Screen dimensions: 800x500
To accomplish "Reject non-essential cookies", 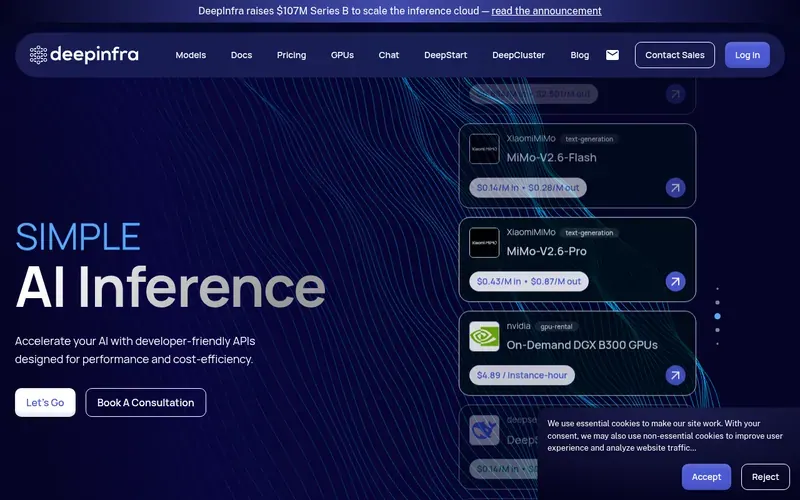I will click(x=765, y=477).
